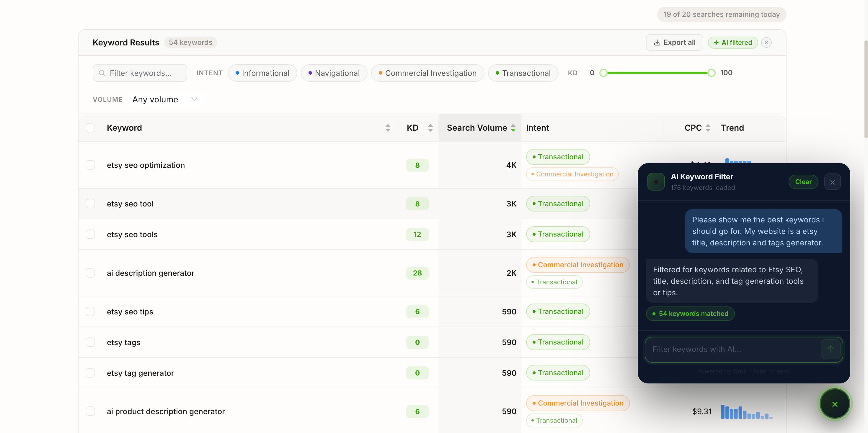Click the send arrow in AI filter
The height and width of the screenshot is (433, 868).
click(x=831, y=349)
